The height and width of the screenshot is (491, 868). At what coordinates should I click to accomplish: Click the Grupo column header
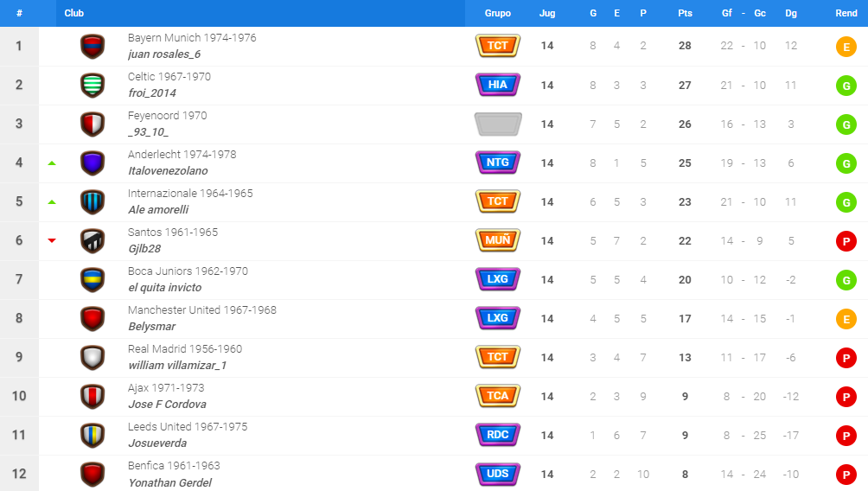tap(497, 13)
